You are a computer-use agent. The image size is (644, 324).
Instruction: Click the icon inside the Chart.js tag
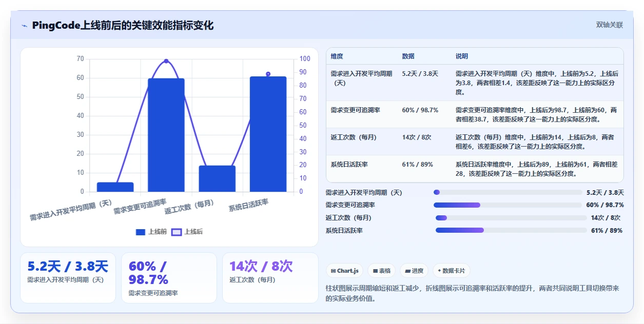[334, 271]
